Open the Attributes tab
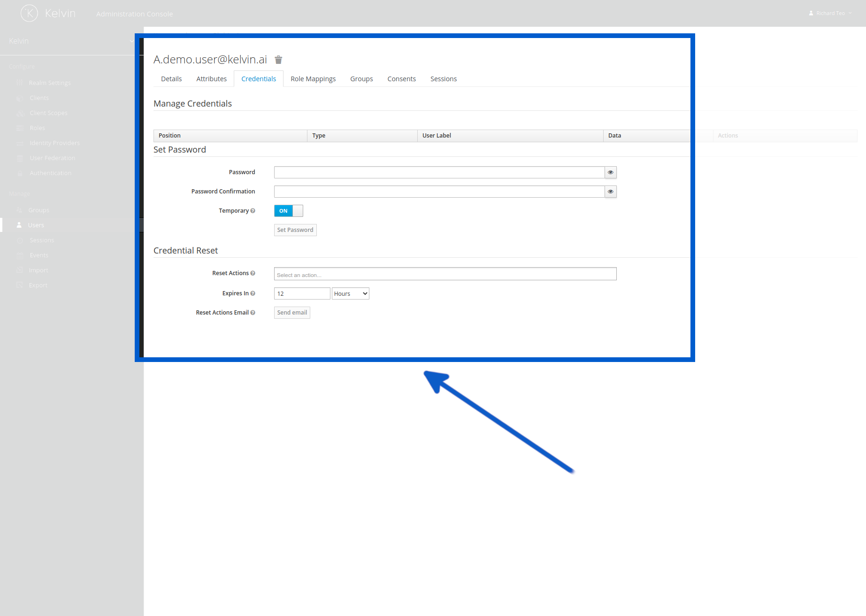This screenshot has width=866, height=616. (211, 78)
